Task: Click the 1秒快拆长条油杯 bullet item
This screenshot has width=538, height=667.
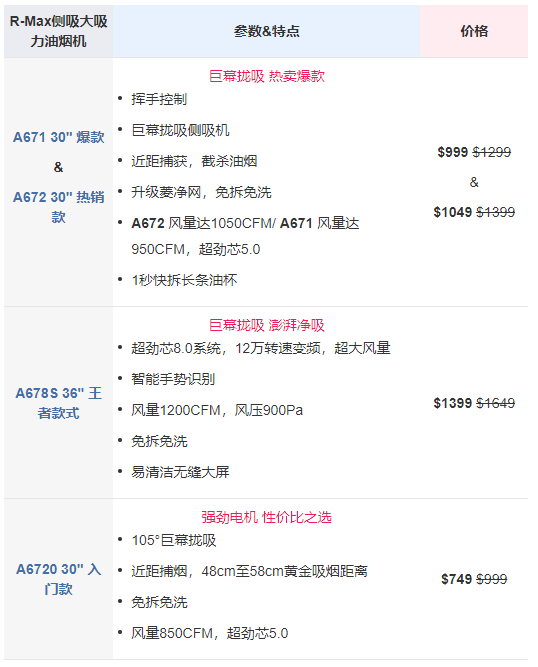Action: [184, 280]
